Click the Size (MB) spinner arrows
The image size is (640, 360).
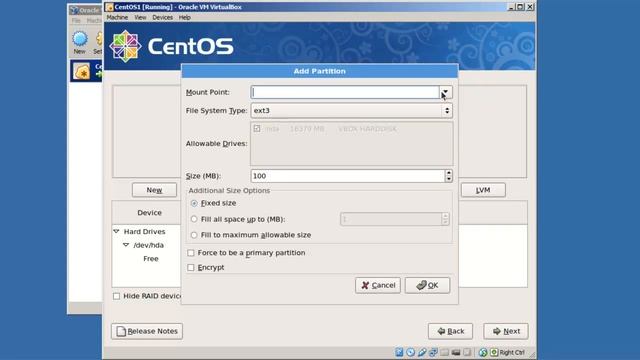tap(449, 176)
